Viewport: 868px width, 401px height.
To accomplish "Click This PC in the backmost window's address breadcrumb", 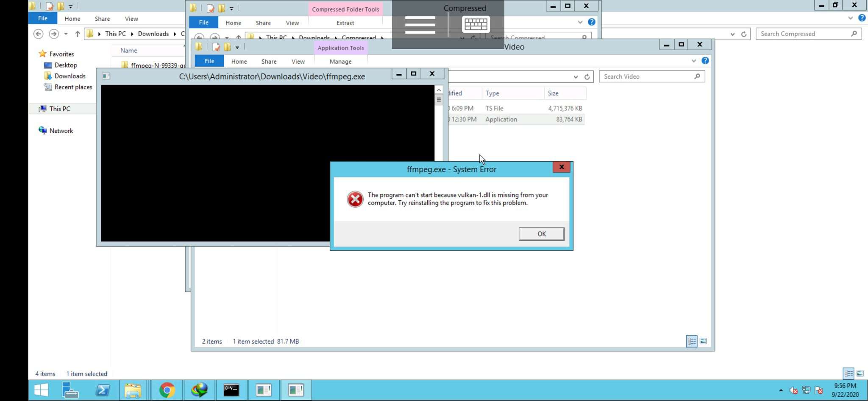I will [x=116, y=34].
